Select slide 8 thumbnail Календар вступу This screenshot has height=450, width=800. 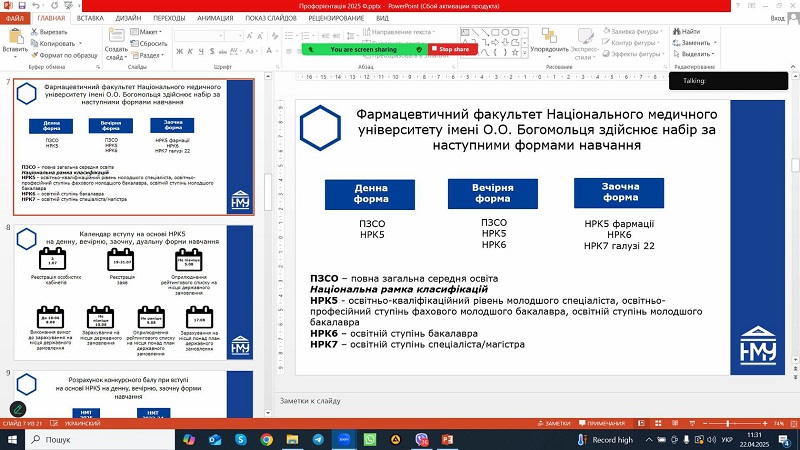coord(133,293)
